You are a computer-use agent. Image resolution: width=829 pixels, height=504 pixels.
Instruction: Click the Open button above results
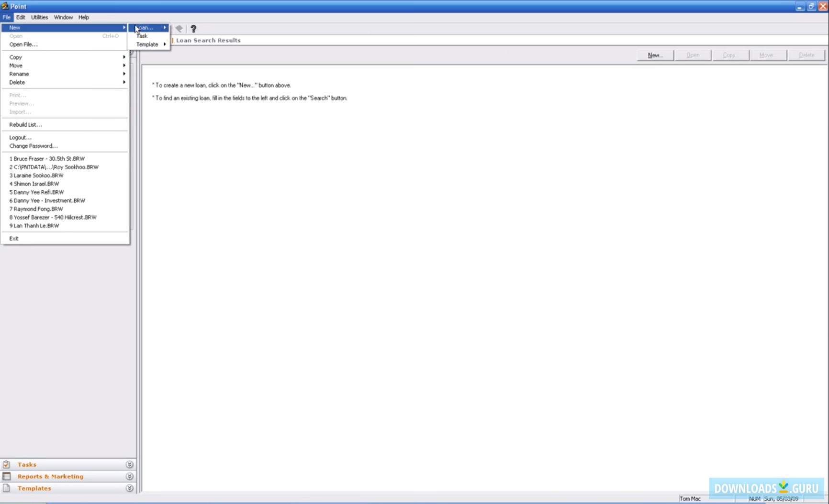coord(693,55)
